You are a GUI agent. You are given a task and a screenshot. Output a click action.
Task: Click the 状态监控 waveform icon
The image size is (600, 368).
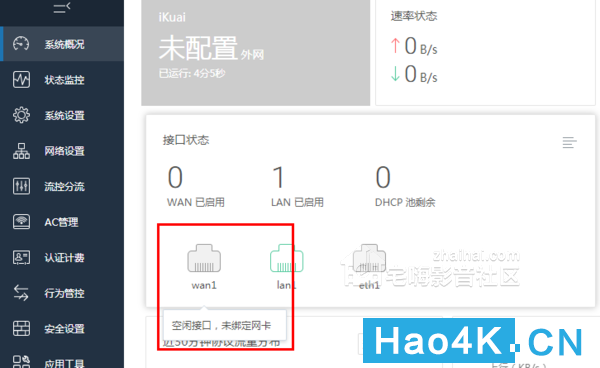(x=21, y=80)
